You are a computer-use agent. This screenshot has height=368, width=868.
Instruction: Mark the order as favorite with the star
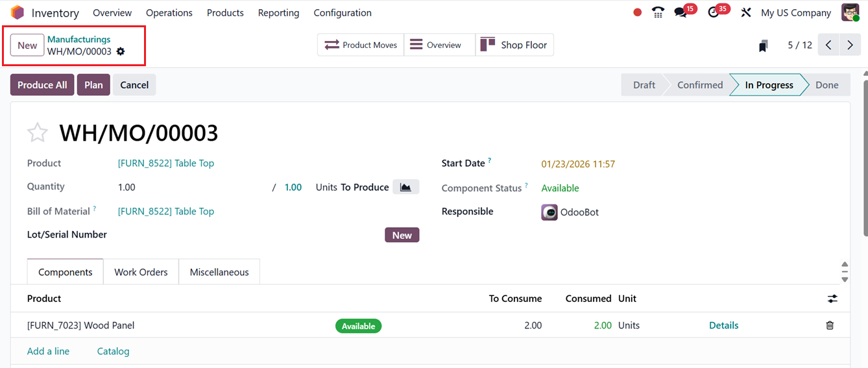[38, 133]
